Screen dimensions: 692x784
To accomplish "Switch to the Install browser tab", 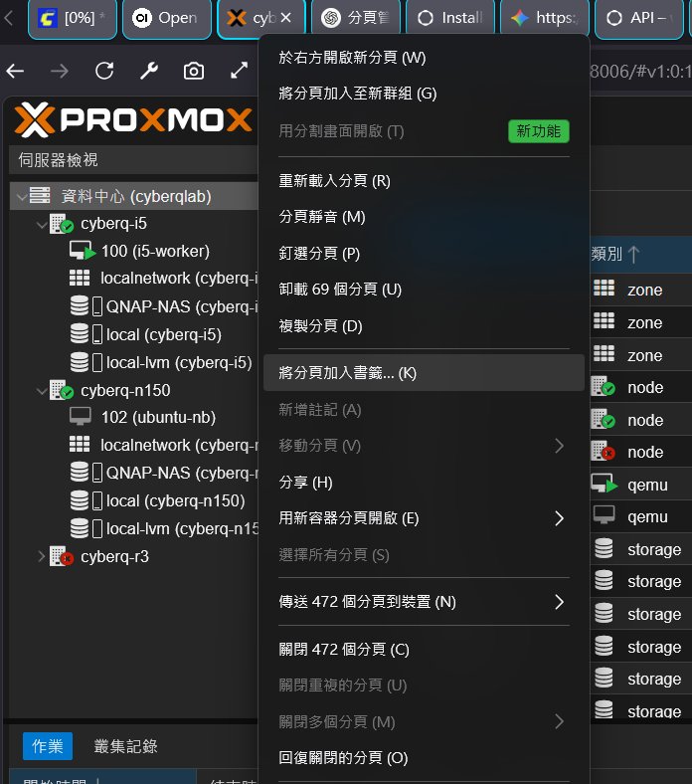I will coord(450,18).
